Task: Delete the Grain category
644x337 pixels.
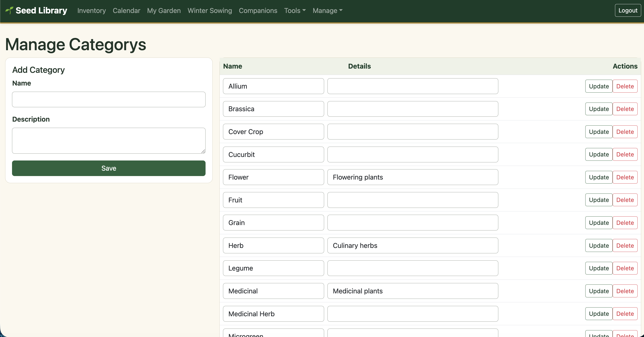Action: (625, 223)
